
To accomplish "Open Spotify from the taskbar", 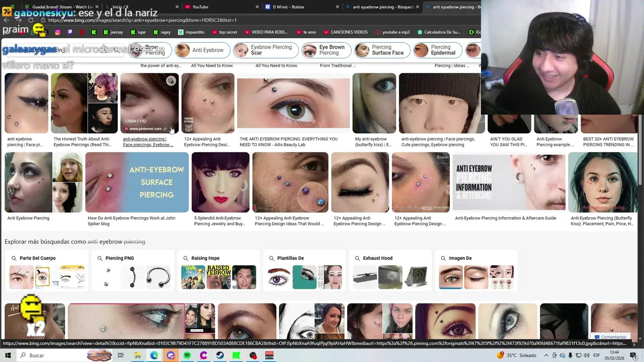I will (187, 355).
